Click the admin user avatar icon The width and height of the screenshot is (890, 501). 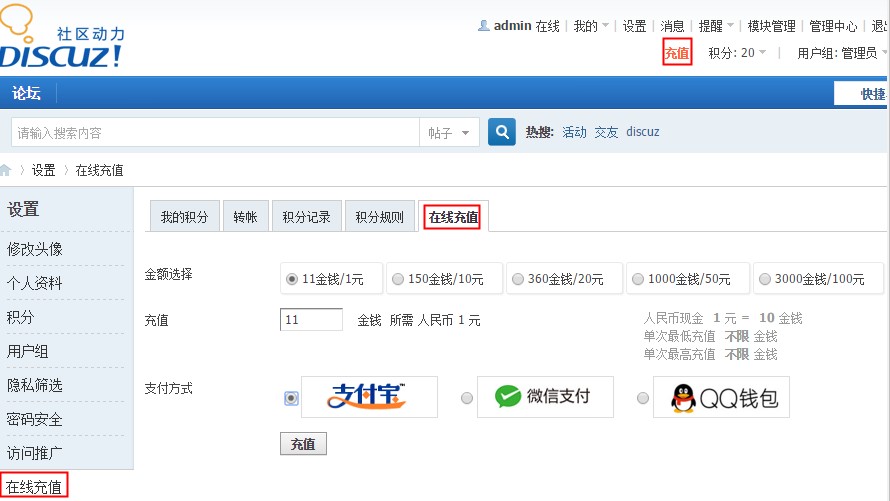[484, 26]
